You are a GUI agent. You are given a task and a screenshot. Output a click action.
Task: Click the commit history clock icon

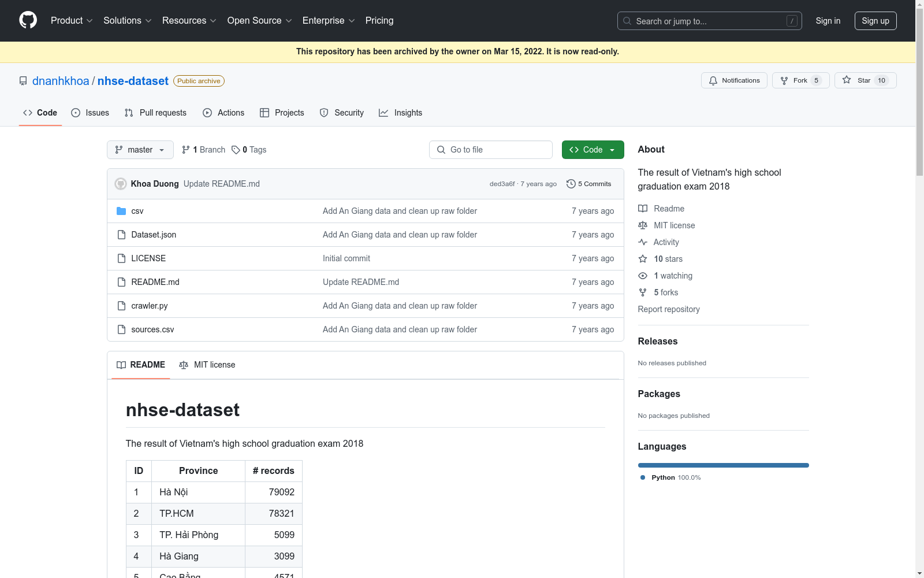pos(571,184)
